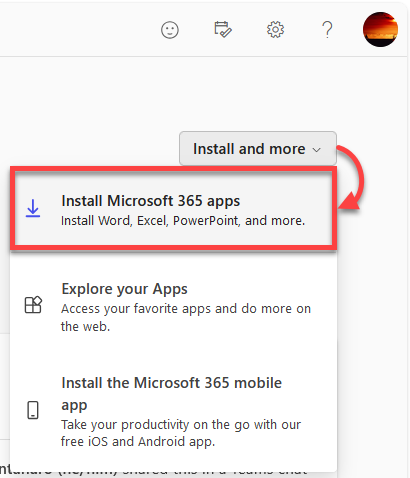
Task: Click "Access your favorite apps" description
Action: point(186,317)
